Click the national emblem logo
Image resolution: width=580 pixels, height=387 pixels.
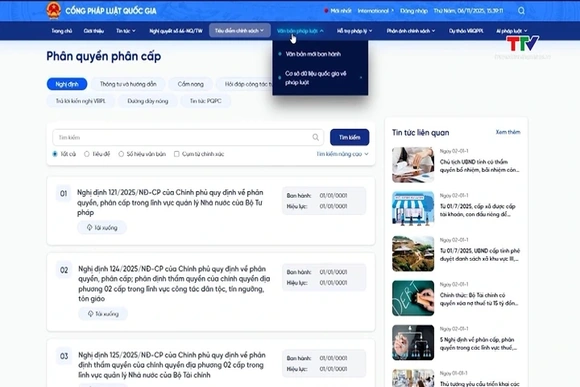tap(54, 10)
